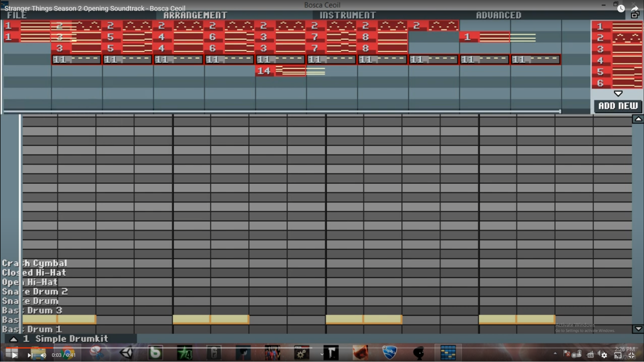Open the Rainbow Six taskbar icon
This screenshot has width=644, height=362.
[214, 353]
